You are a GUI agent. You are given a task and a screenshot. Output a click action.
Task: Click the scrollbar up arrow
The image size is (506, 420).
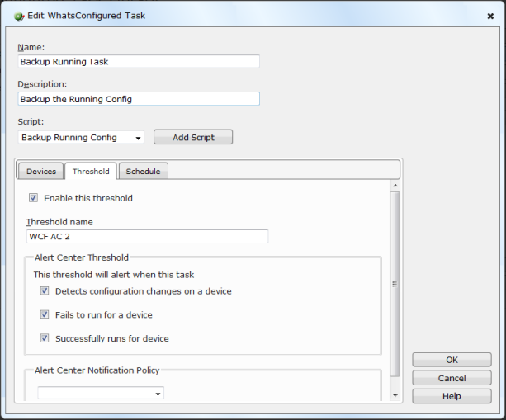[x=395, y=186]
